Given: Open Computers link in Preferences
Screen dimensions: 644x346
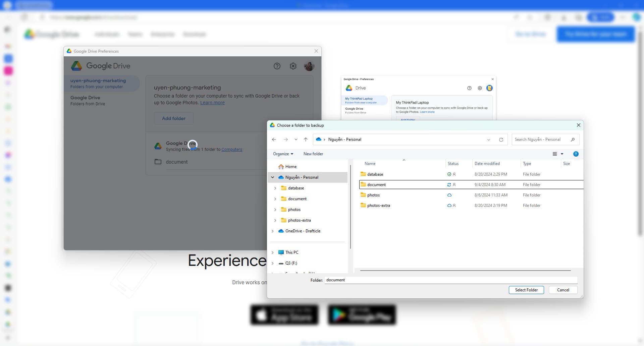Looking at the screenshot, I should coord(232,150).
